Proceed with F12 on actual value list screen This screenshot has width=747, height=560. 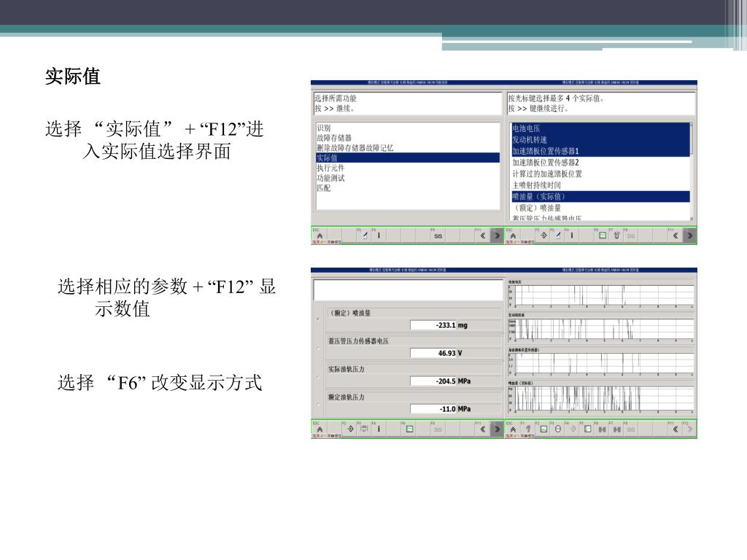point(690,236)
